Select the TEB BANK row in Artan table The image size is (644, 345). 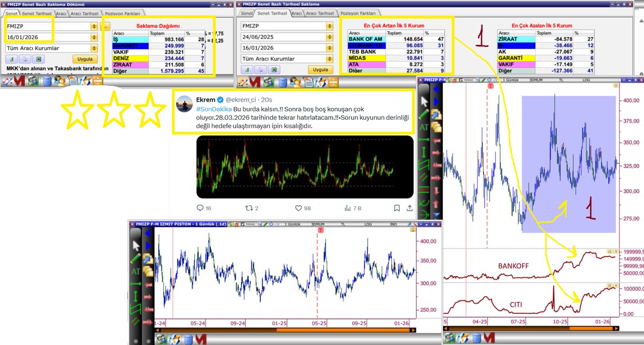click(x=396, y=52)
